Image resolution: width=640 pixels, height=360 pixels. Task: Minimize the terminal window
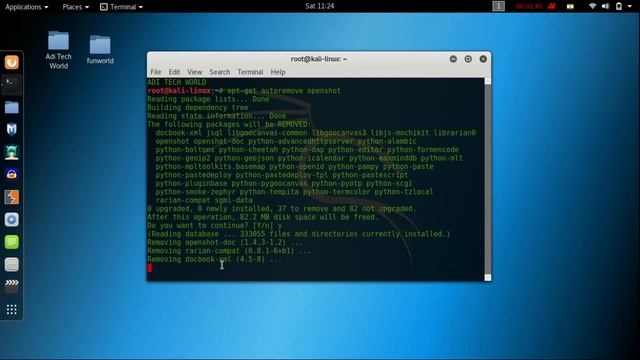[x=453, y=59]
